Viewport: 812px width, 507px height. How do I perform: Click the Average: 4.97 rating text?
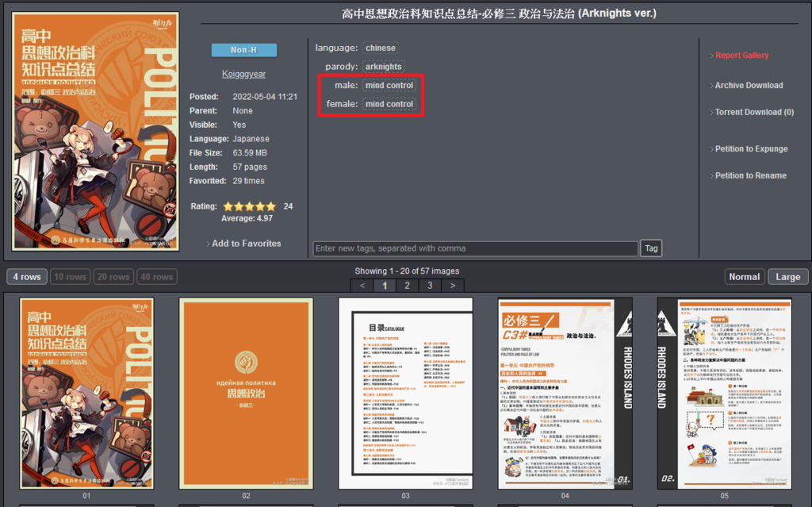(x=247, y=219)
